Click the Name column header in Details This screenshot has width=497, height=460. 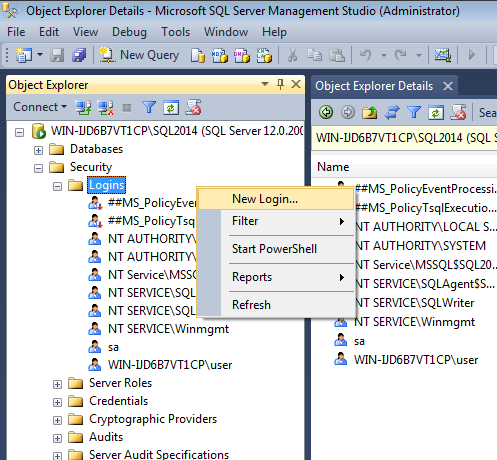333,167
